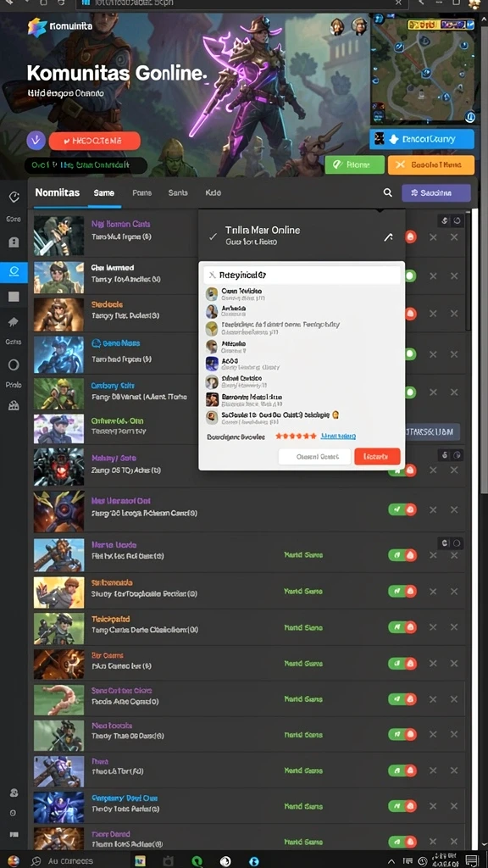Click the circle icon in left sidebar

pyautogui.click(x=14, y=364)
